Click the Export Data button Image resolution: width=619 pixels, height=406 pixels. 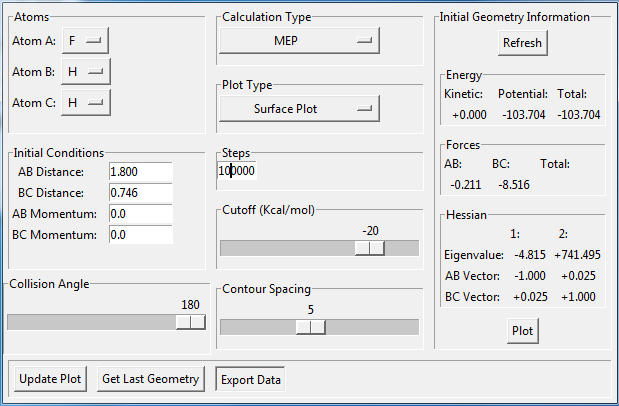(x=251, y=379)
